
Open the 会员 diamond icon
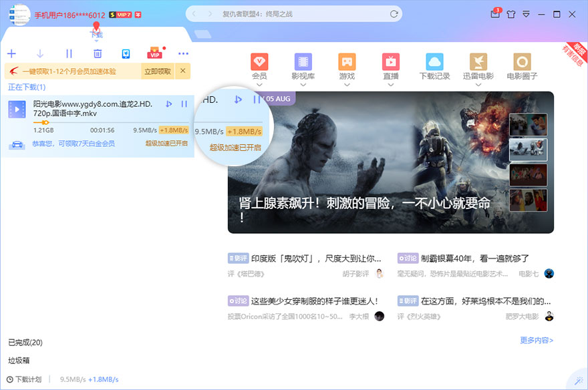pyautogui.click(x=259, y=62)
